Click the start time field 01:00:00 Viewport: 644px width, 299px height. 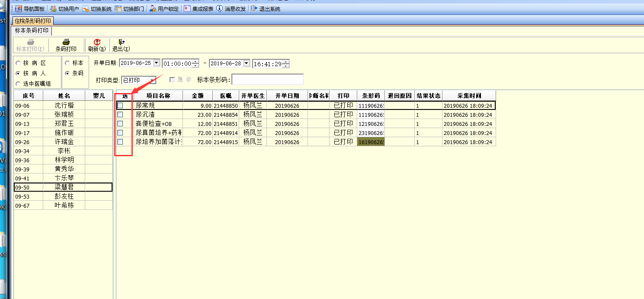pyautogui.click(x=177, y=64)
